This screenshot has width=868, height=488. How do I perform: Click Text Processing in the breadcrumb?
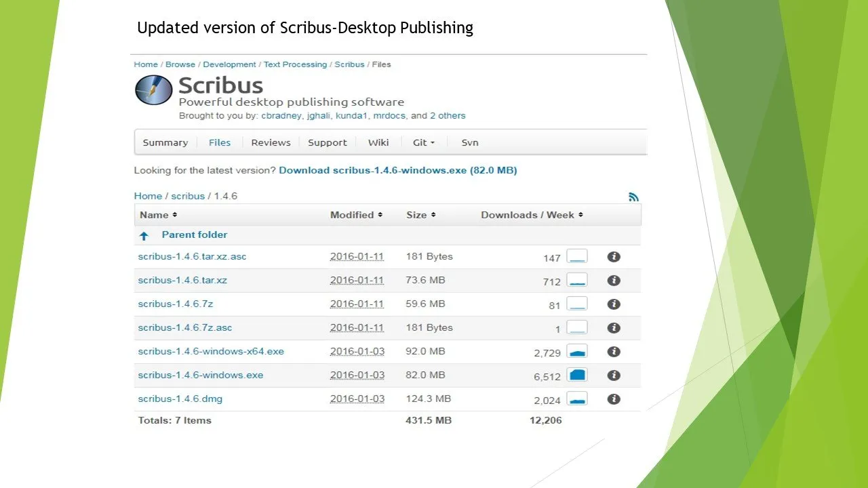295,64
